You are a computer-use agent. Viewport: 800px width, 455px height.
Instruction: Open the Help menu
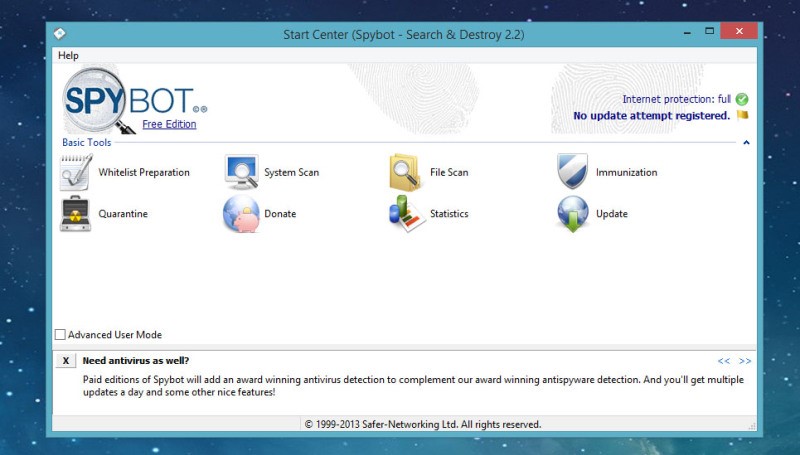pyautogui.click(x=68, y=56)
